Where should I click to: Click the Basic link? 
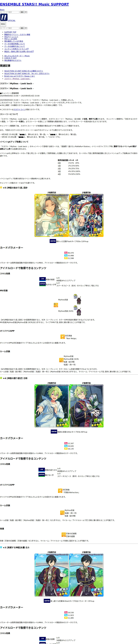tap(2, 10)
